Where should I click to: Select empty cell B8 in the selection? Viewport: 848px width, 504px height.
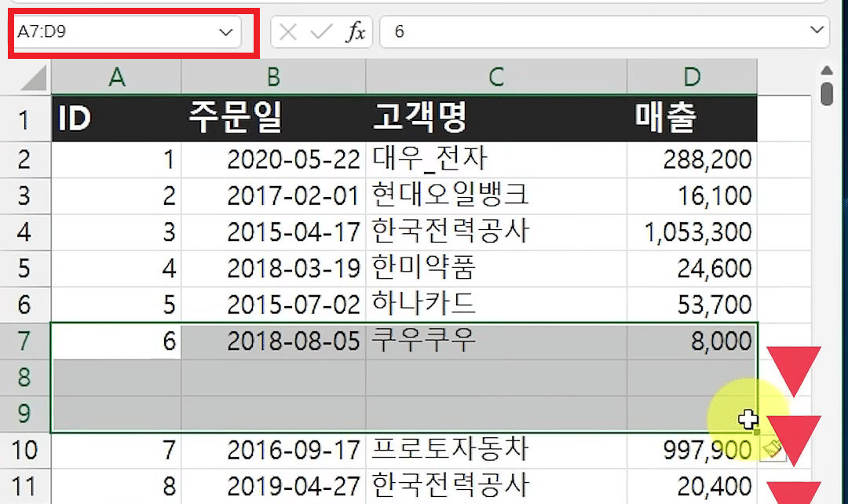tap(274, 378)
